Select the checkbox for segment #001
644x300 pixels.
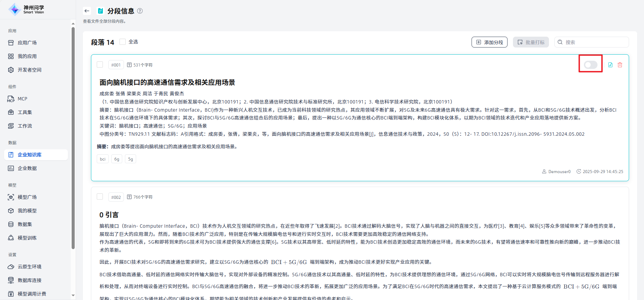click(100, 64)
